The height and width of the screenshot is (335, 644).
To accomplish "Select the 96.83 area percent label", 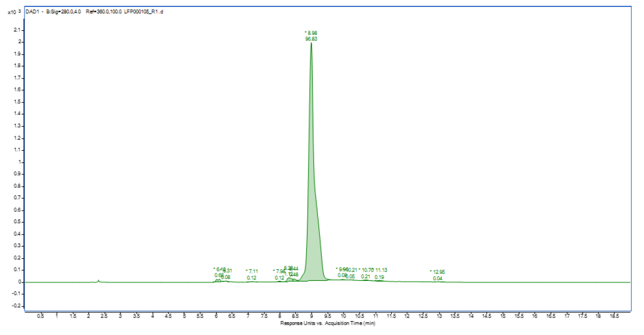I will [311, 38].
